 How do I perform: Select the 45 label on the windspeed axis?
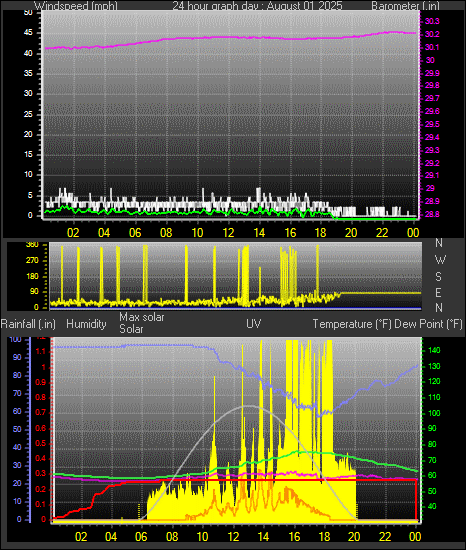pyautogui.click(x=28, y=33)
